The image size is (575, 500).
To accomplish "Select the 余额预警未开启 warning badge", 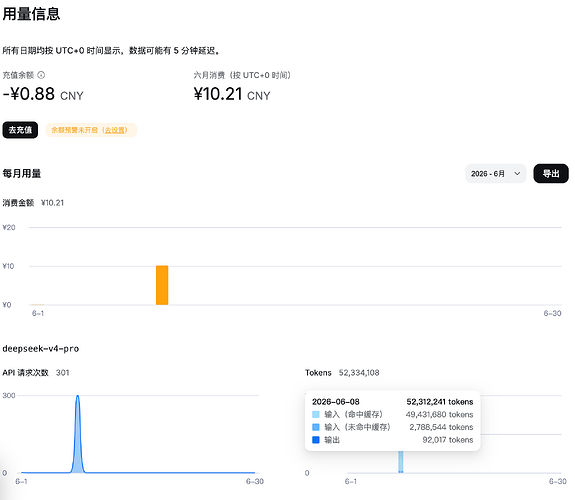I will (x=91, y=130).
